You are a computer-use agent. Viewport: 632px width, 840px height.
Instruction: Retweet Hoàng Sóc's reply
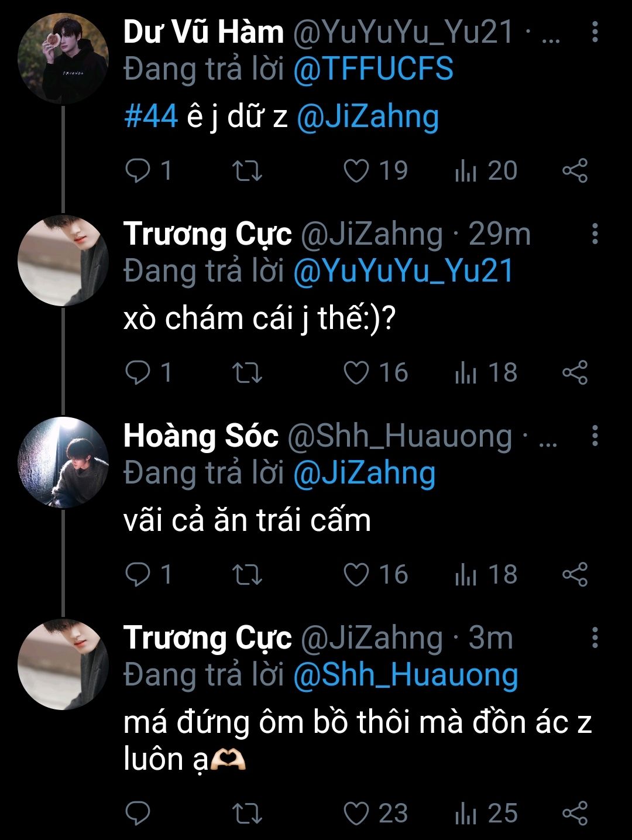tap(247, 575)
